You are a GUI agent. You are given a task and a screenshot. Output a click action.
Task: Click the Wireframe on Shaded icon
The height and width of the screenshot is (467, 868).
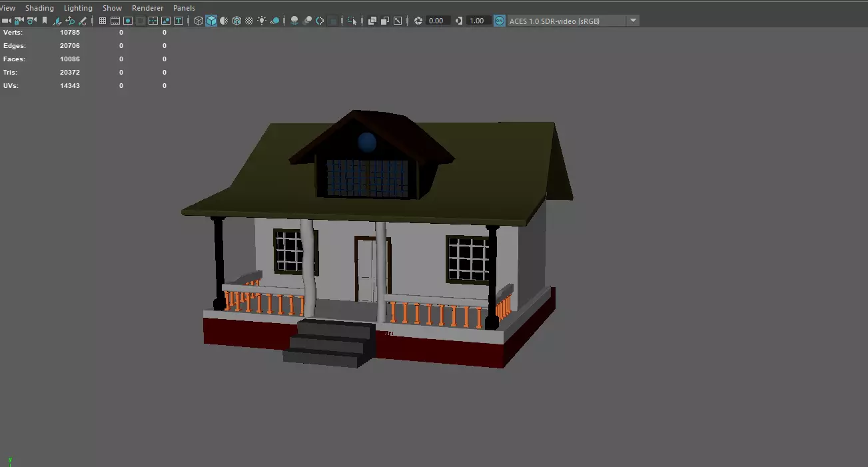click(236, 21)
